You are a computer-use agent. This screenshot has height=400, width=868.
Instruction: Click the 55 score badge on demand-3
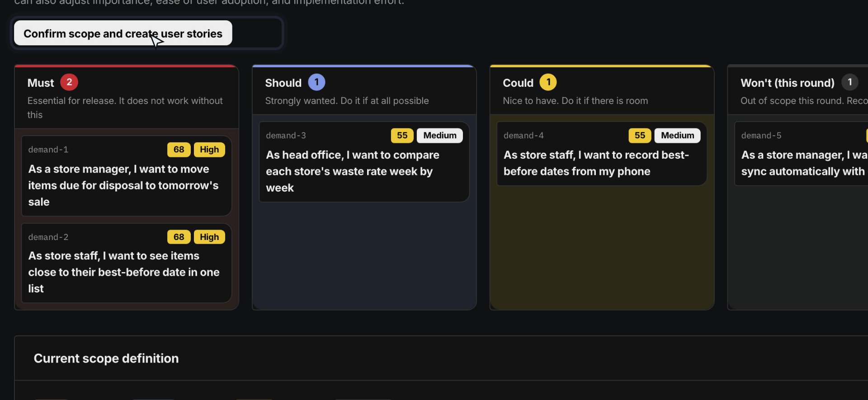coord(402,136)
